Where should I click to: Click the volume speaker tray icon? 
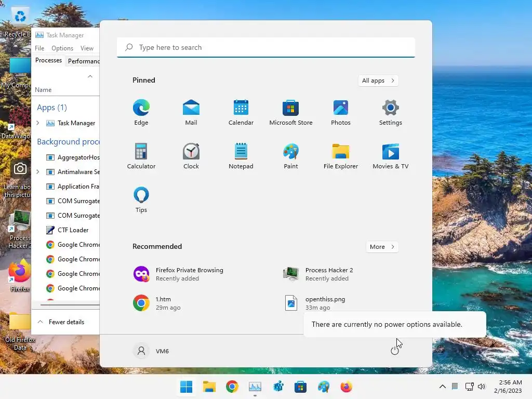click(x=482, y=387)
